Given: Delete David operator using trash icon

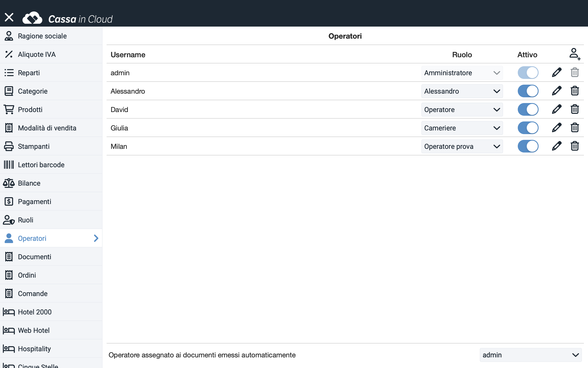Looking at the screenshot, I should click(x=575, y=109).
